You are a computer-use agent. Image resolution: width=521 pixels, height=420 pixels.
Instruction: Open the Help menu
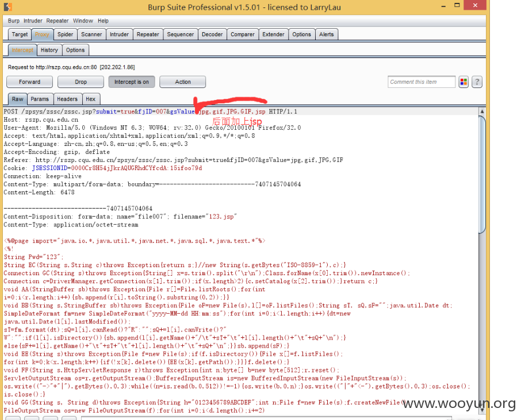103,21
